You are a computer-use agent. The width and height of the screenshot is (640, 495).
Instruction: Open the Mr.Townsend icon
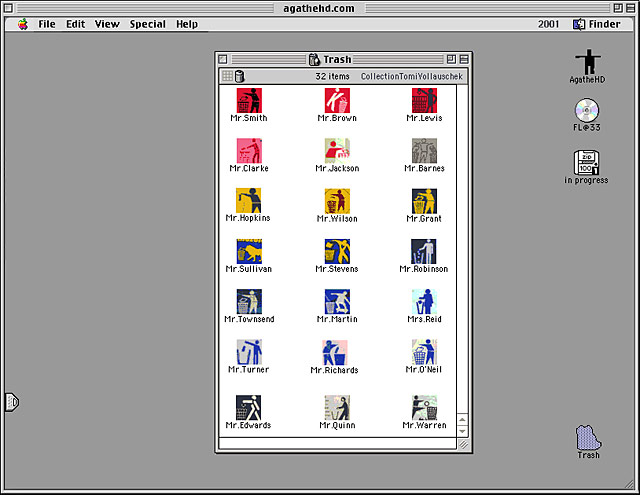249,302
